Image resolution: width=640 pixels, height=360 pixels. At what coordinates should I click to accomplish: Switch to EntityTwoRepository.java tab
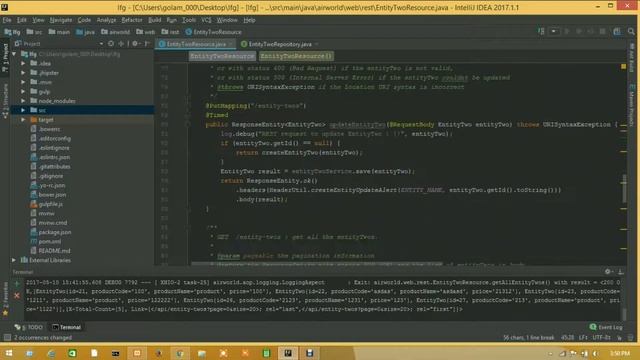280,44
